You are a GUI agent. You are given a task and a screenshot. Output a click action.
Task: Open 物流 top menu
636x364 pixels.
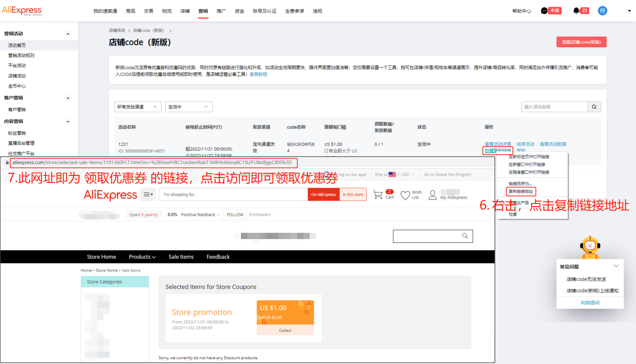[167, 11]
